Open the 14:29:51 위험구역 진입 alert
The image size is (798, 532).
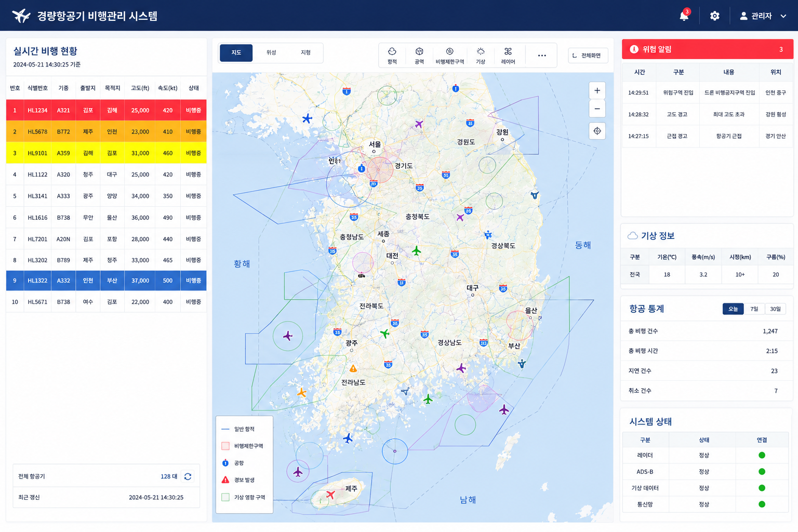tap(708, 92)
